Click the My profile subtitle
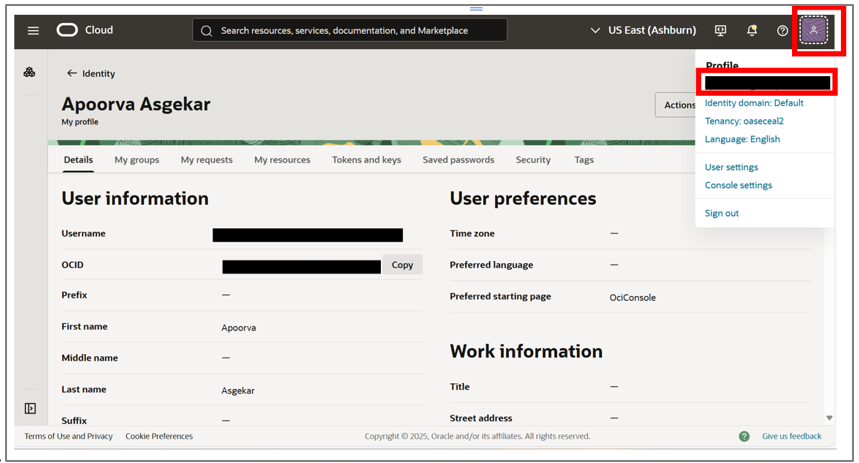 (80, 122)
